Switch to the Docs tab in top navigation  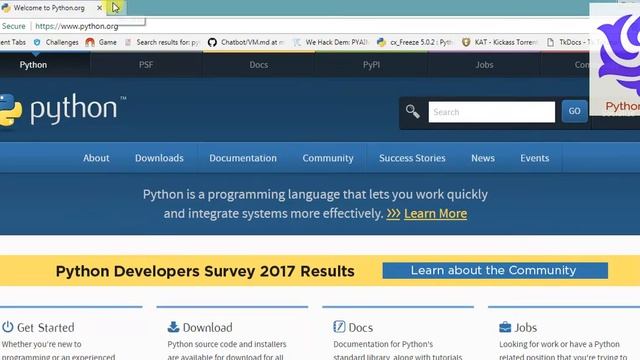coord(259,65)
